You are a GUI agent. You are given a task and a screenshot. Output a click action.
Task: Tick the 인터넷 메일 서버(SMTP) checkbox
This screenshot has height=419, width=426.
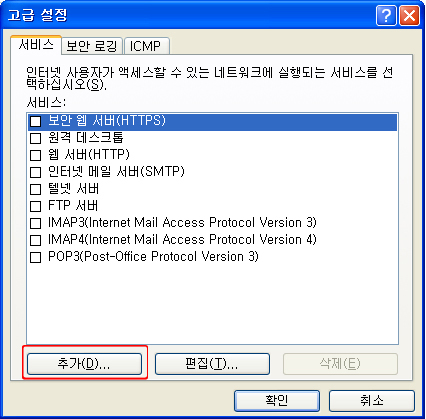pyautogui.click(x=35, y=172)
